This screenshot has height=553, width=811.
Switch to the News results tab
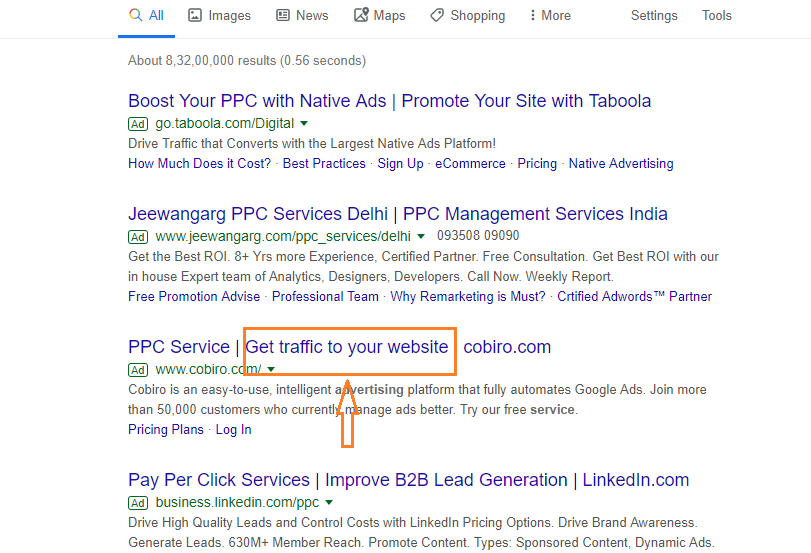(301, 16)
